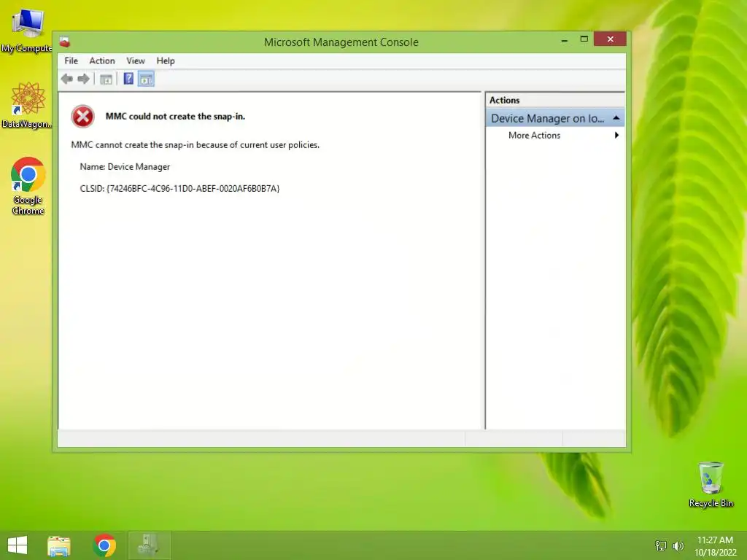Screen dimensions: 747x560
Task: Toggle the Show/Hide Action Pane button
Action: click(x=146, y=79)
